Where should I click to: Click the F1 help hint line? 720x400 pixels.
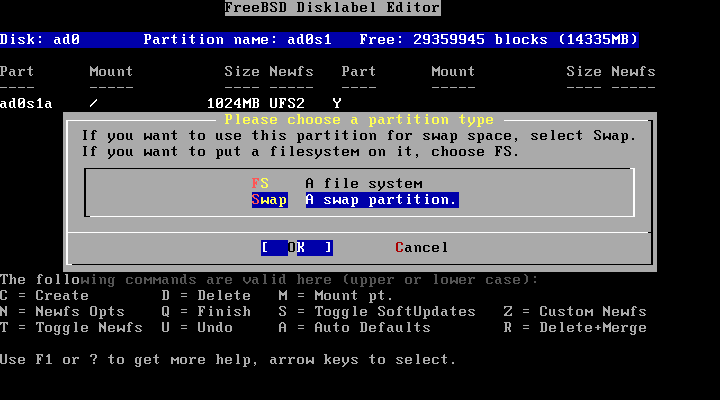[x=228, y=360]
